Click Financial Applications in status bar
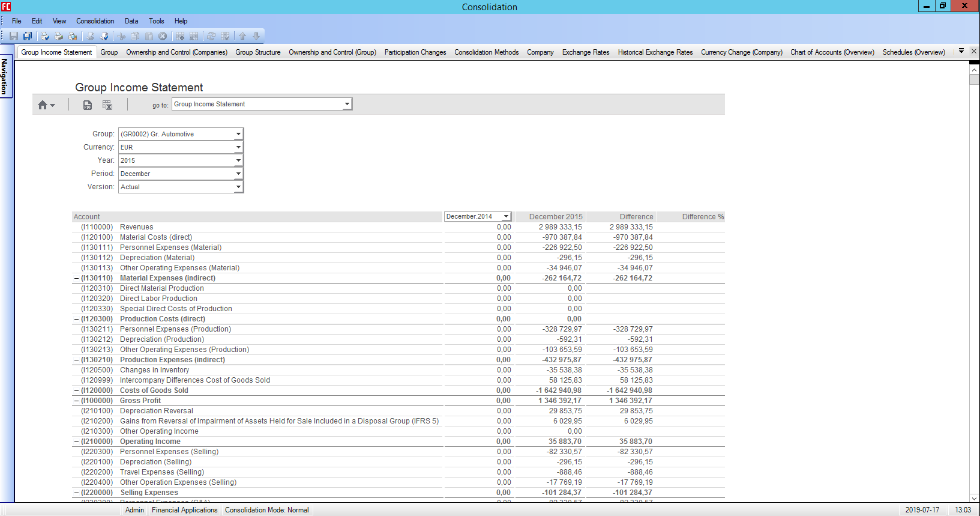 (185, 510)
